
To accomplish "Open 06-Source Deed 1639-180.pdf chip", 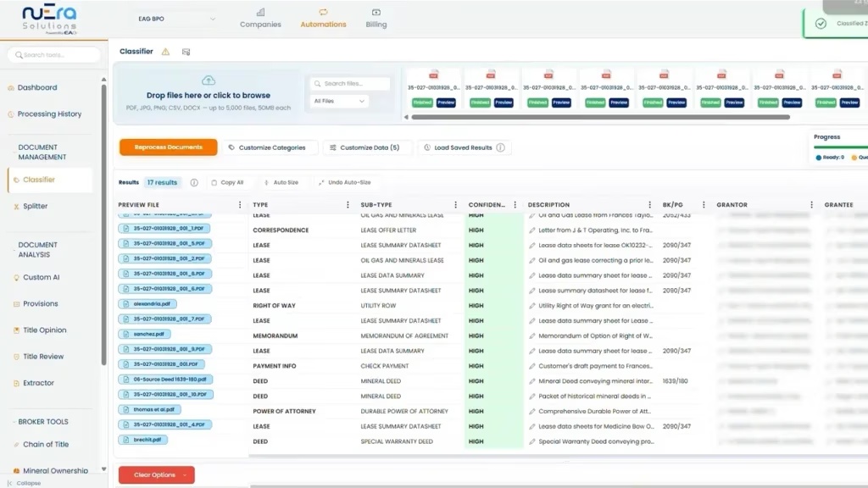I will 165,380.
